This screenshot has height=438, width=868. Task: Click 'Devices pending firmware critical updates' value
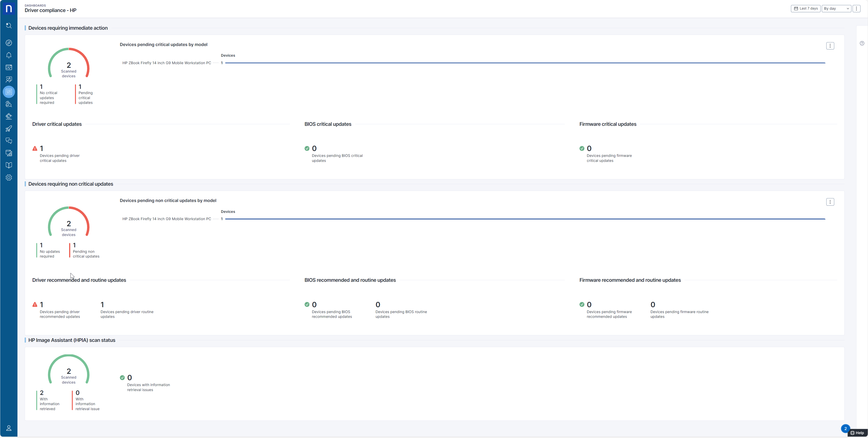pyautogui.click(x=589, y=148)
